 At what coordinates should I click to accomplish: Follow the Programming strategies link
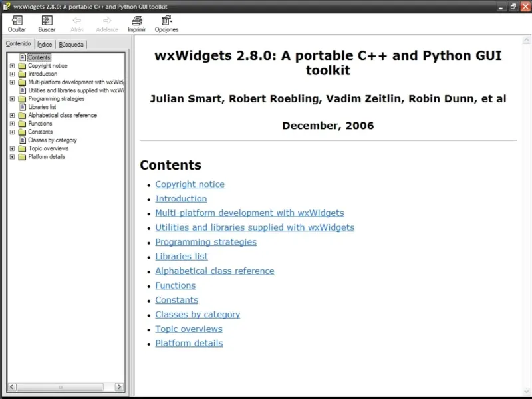[x=205, y=242]
